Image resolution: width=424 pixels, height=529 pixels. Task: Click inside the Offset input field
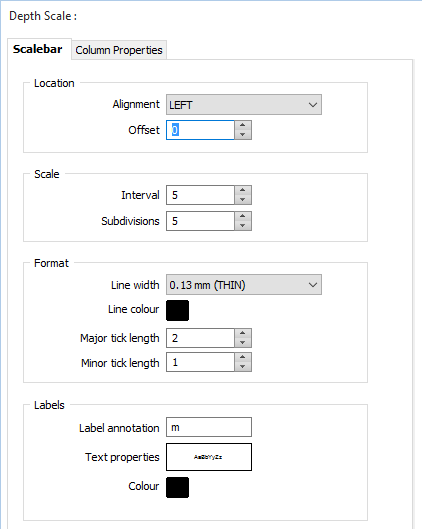(200, 130)
